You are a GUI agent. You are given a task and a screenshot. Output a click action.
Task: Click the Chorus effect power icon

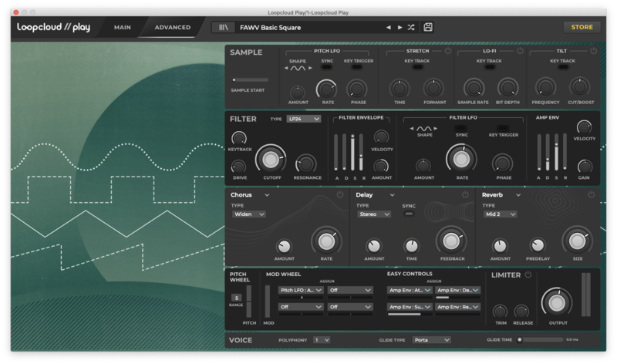[x=340, y=195]
